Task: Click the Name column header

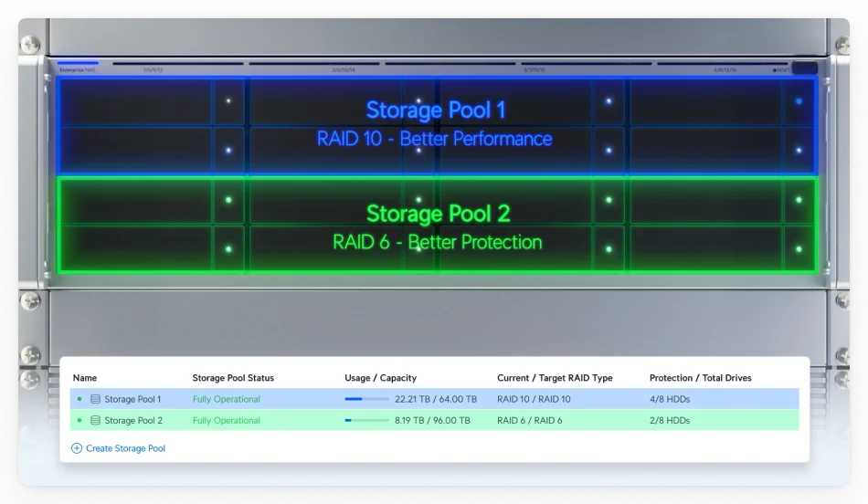Action: pyautogui.click(x=85, y=378)
